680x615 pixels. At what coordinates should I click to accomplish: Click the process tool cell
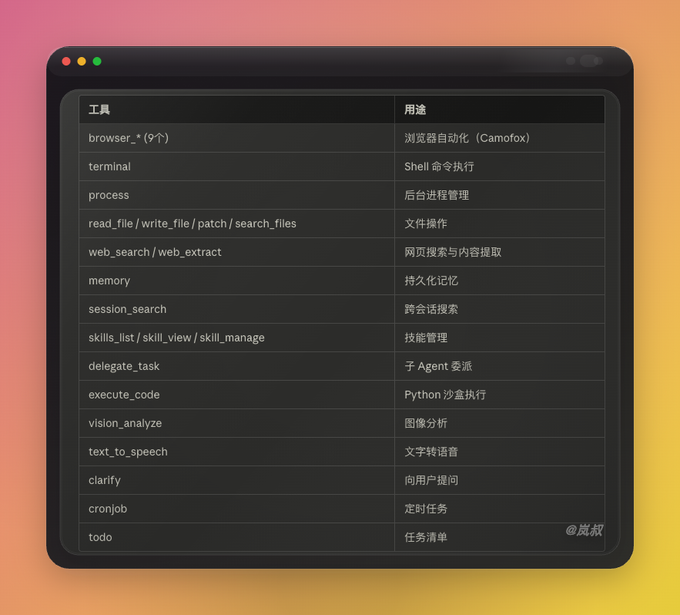pos(237,195)
